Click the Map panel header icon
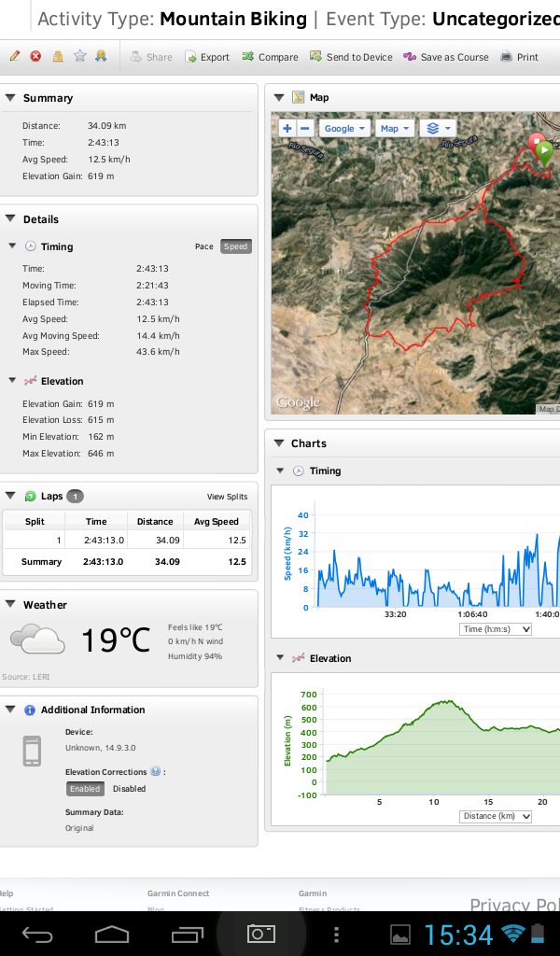This screenshot has height=956, width=560. (298, 97)
